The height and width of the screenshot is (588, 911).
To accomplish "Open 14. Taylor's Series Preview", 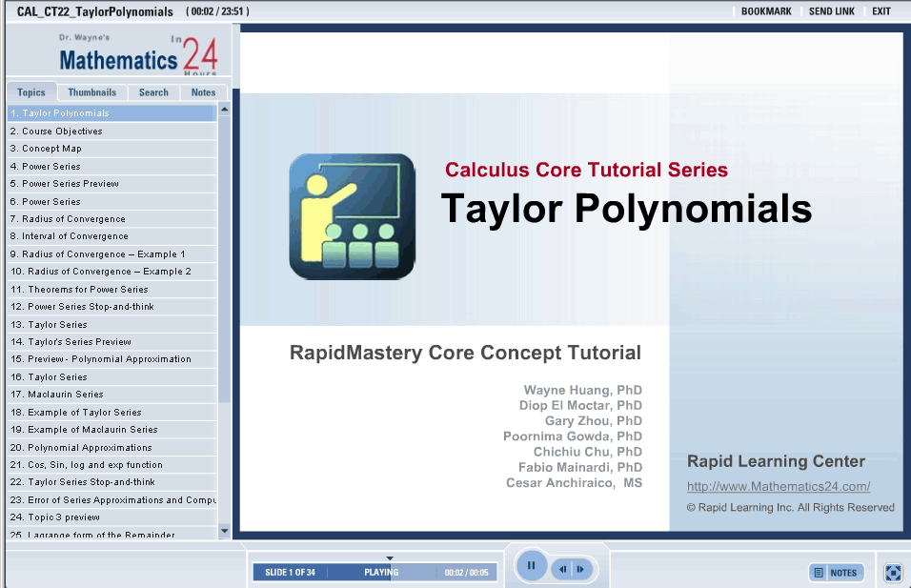I will pos(111,342).
